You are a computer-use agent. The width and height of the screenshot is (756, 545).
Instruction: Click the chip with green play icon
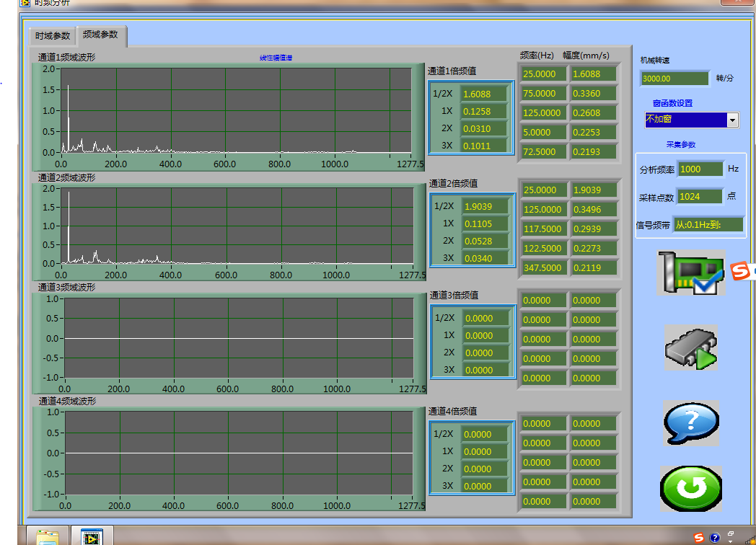[x=690, y=348]
